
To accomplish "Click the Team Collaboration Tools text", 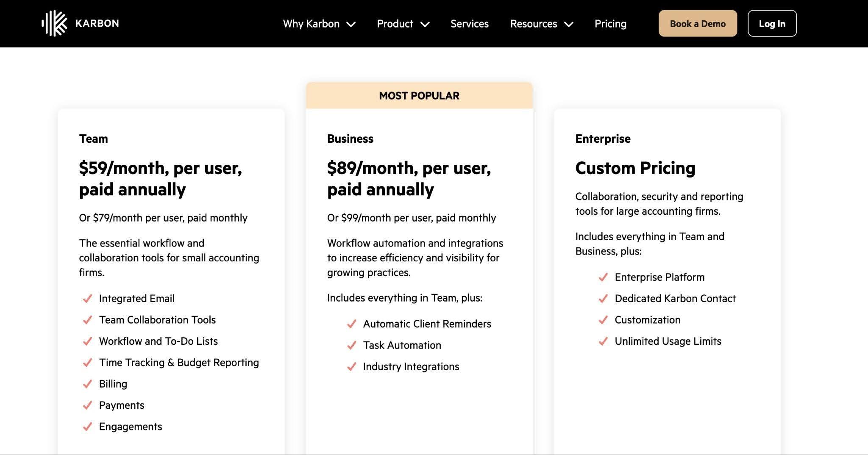I will 157,320.
